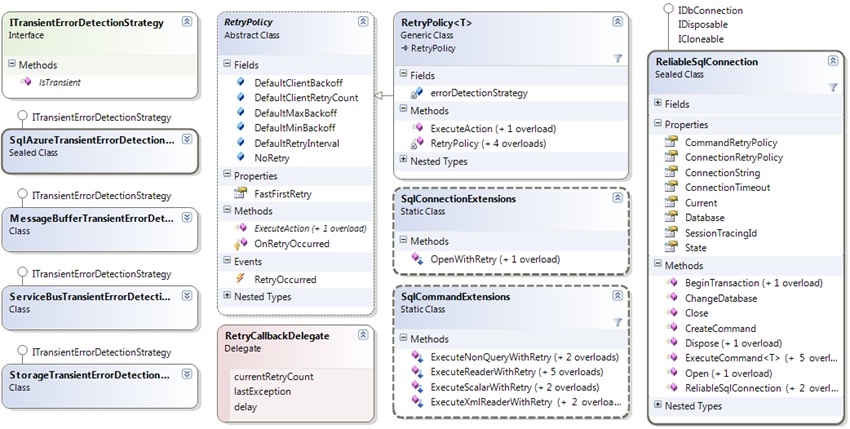Select the currentRetryCount delegate parameter
The height and width of the screenshot is (429, 850).
click(274, 376)
